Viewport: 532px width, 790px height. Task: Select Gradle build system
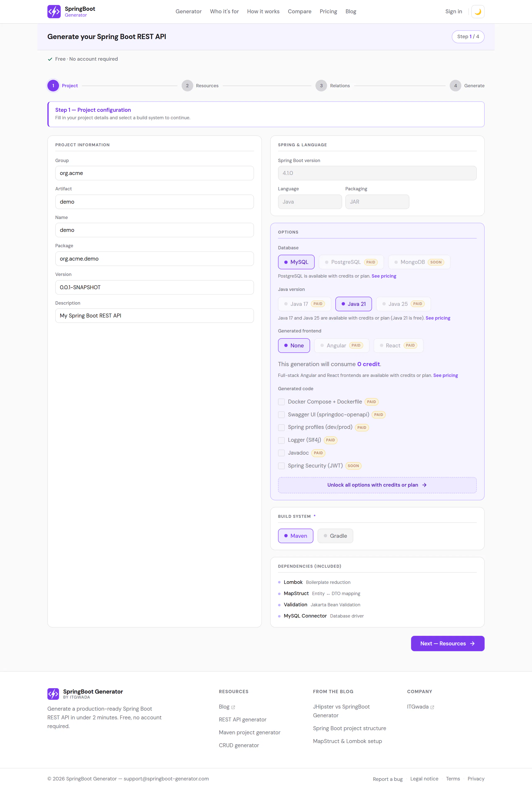[335, 536]
